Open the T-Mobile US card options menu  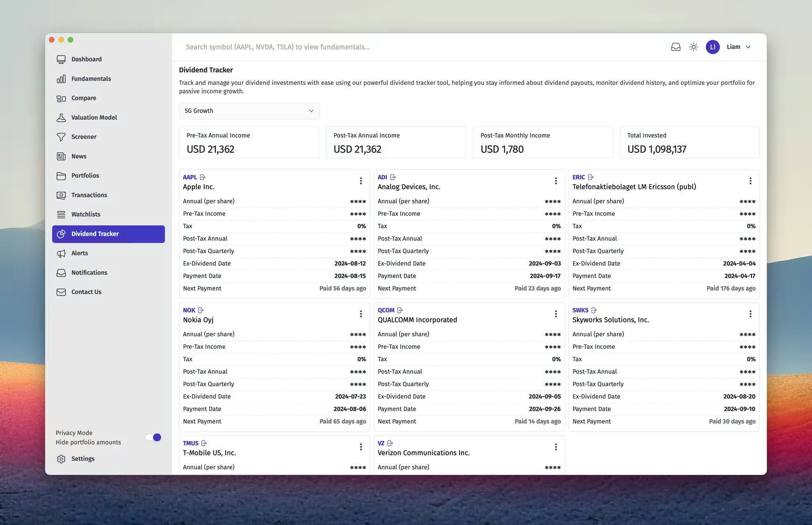(361, 447)
